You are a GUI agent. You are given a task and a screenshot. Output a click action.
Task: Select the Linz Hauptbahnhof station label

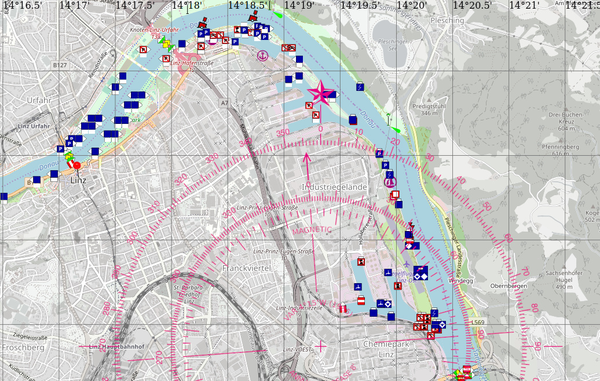[117, 347]
